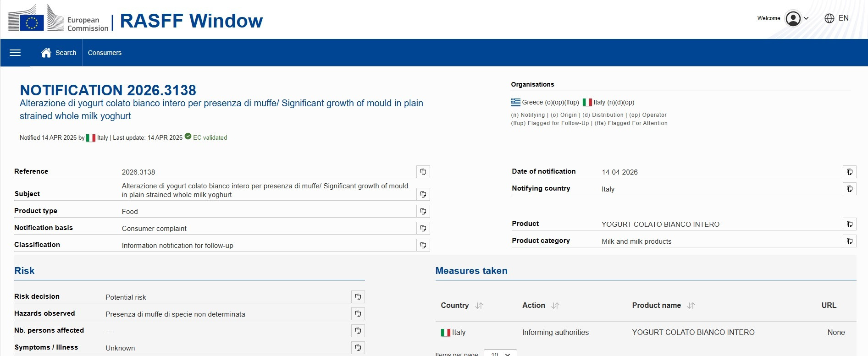The image size is (868, 356).
Task: Click the Greek flag in Organisations
Action: (x=516, y=102)
